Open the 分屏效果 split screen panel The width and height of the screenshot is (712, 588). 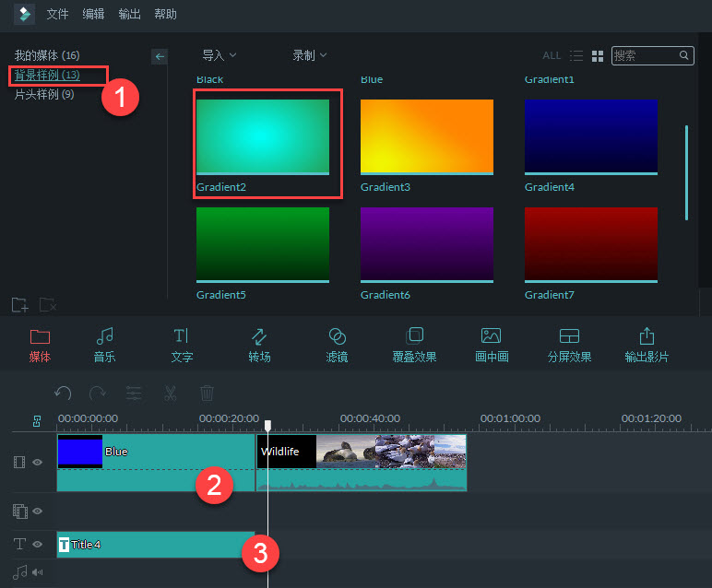pos(569,345)
